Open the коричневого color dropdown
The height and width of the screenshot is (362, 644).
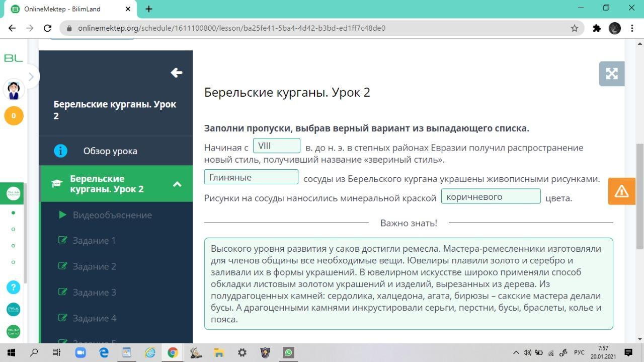pos(491,196)
